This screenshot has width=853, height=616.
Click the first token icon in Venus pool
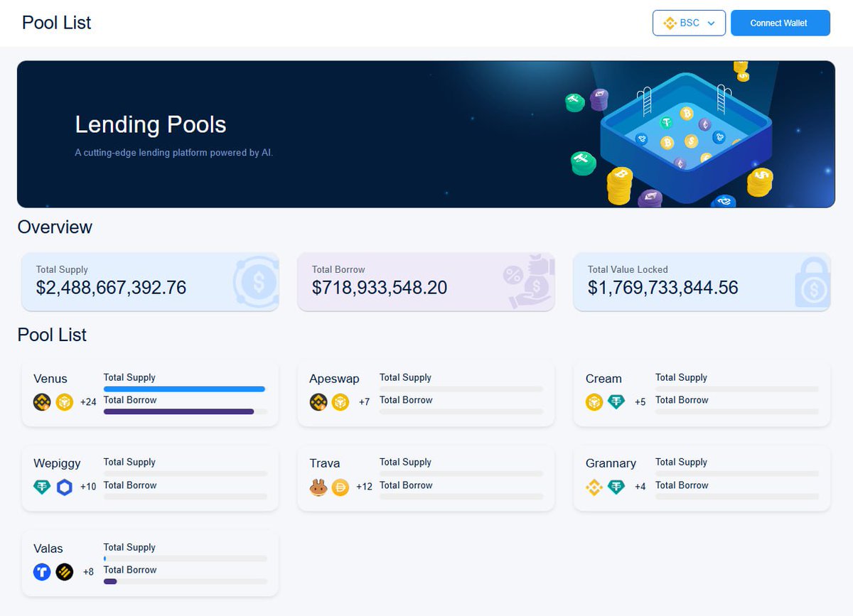pyautogui.click(x=42, y=402)
